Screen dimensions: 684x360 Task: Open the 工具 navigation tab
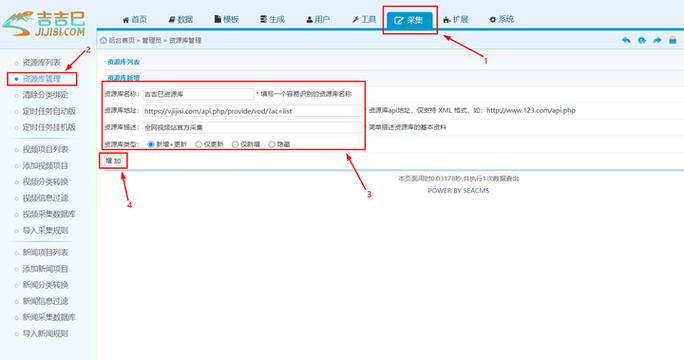(364, 20)
